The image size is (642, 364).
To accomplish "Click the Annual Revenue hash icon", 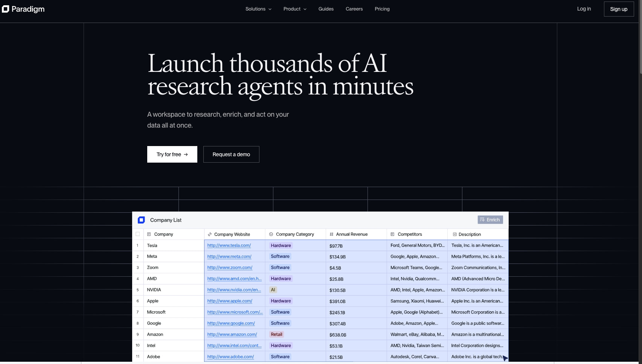I will click(x=331, y=234).
